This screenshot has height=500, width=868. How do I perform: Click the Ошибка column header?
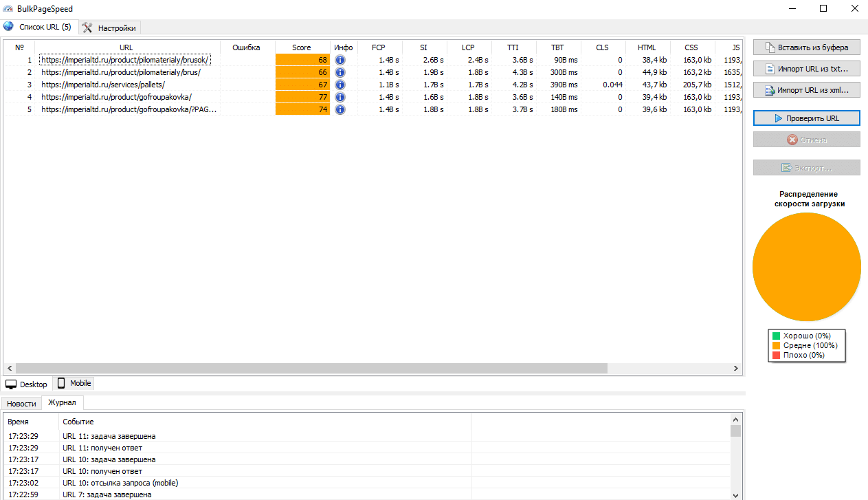pos(247,47)
